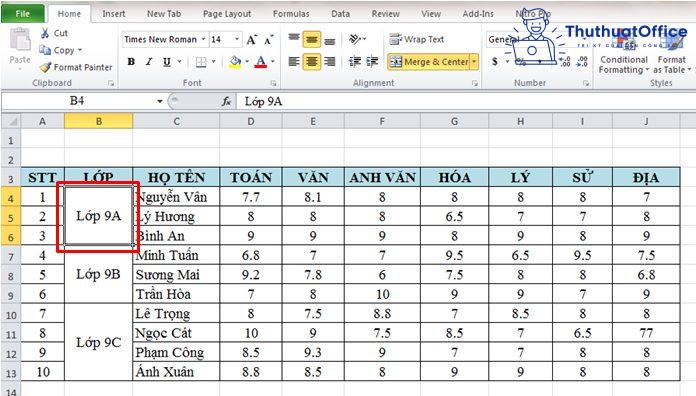
Task: Select the cell Sương Mai
Action: click(x=176, y=275)
